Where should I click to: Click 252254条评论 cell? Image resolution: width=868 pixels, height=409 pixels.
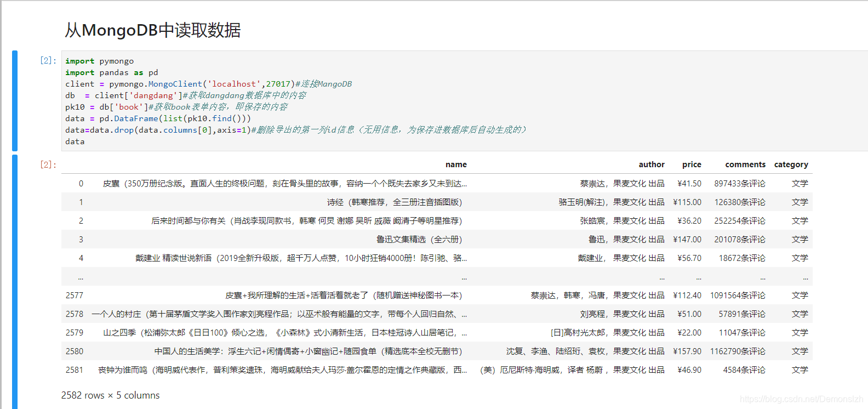[x=740, y=221]
